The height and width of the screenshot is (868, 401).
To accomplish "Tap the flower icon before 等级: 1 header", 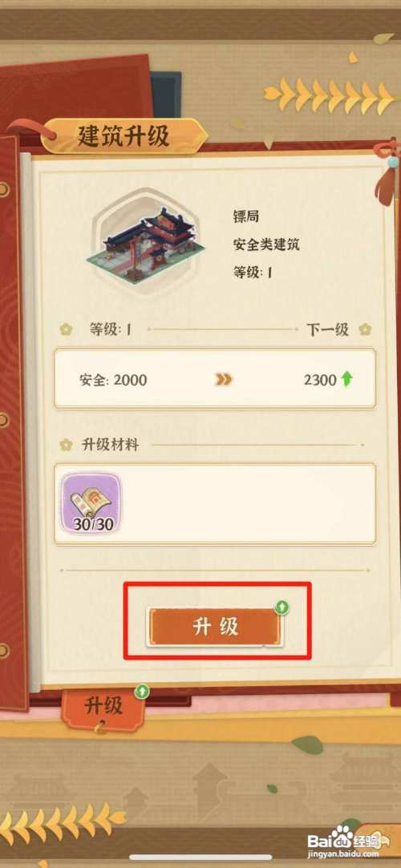I will click(x=67, y=330).
